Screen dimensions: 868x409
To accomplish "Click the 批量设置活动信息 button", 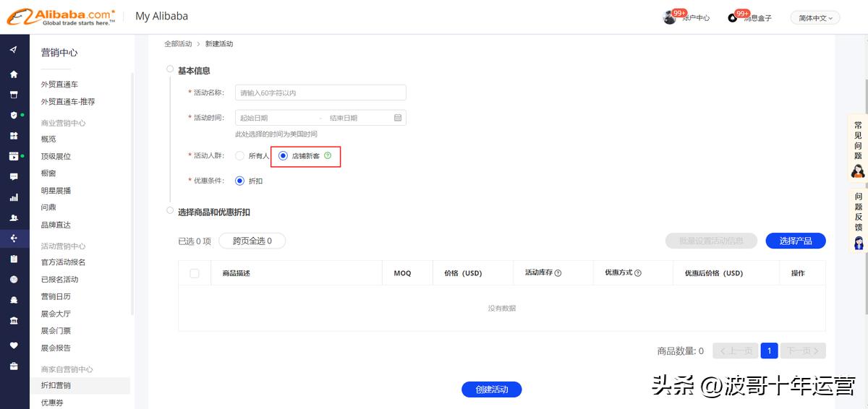I will [711, 241].
